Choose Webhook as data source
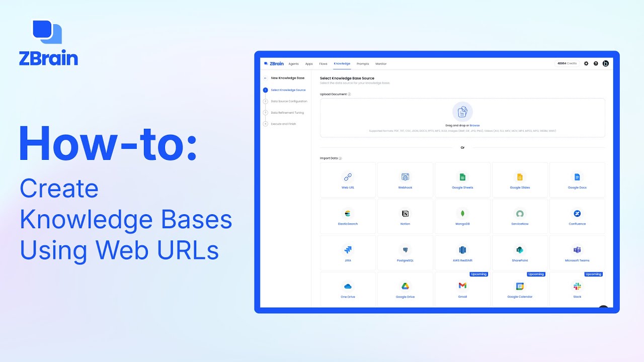The image size is (644, 362). point(405,180)
